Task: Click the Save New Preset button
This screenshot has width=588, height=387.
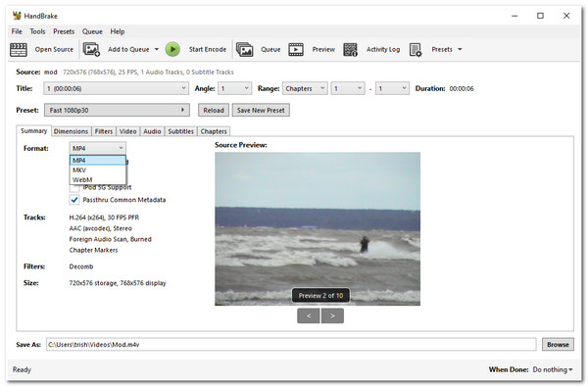Action: (261, 111)
